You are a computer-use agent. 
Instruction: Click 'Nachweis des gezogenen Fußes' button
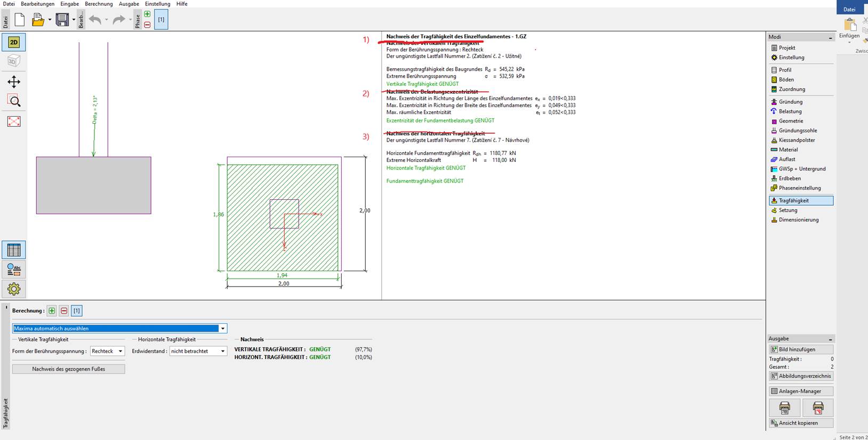pyautogui.click(x=68, y=369)
